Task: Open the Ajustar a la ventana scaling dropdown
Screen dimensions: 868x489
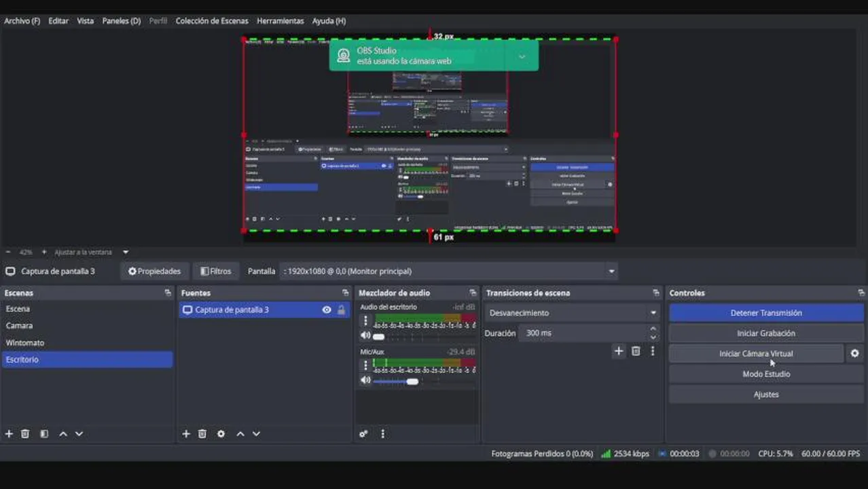Action: pos(92,252)
